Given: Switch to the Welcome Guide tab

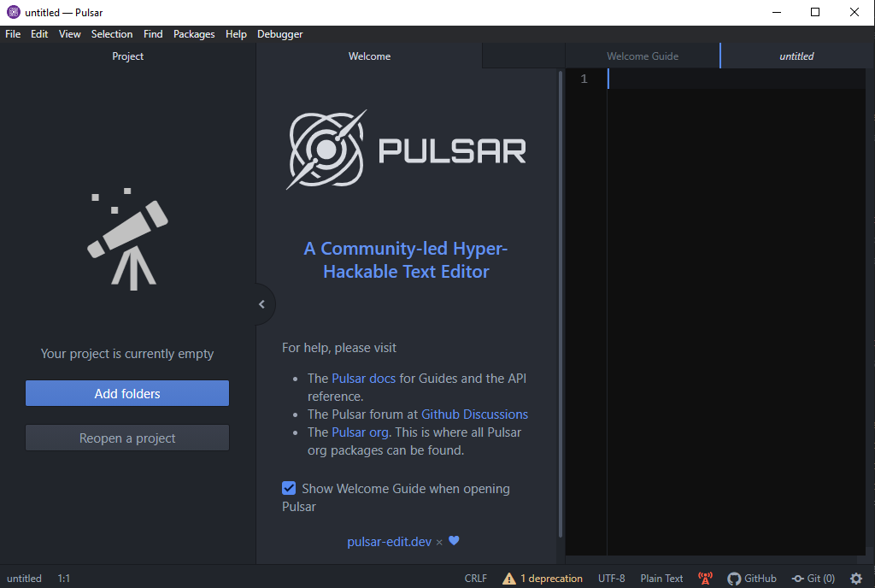Looking at the screenshot, I should [642, 56].
